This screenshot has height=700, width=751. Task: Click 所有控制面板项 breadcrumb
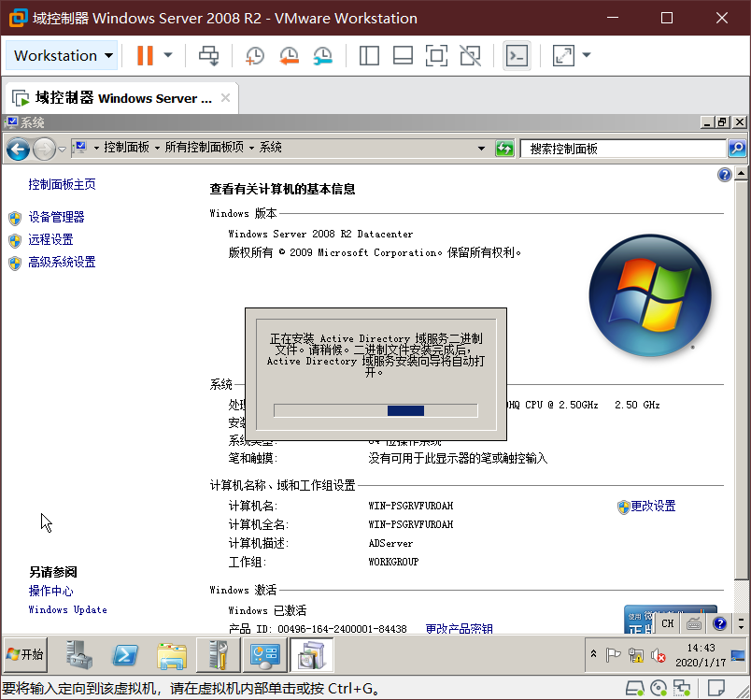tap(204, 147)
